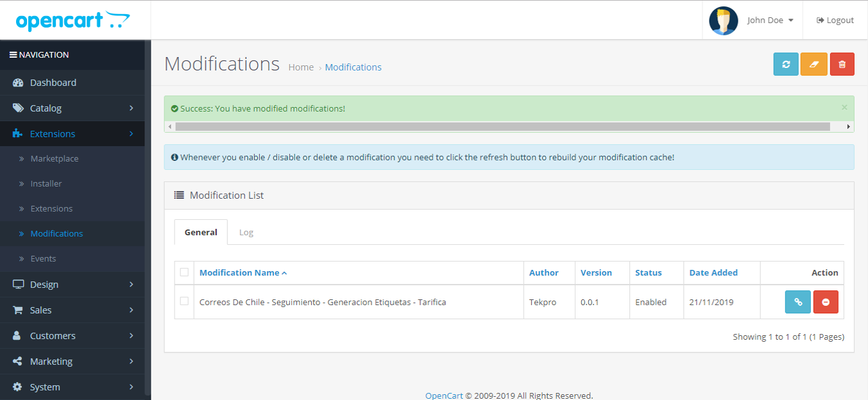868x400 pixels.
Task: Click the horizontal scrollbar in success alert
Action: tap(502, 127)
